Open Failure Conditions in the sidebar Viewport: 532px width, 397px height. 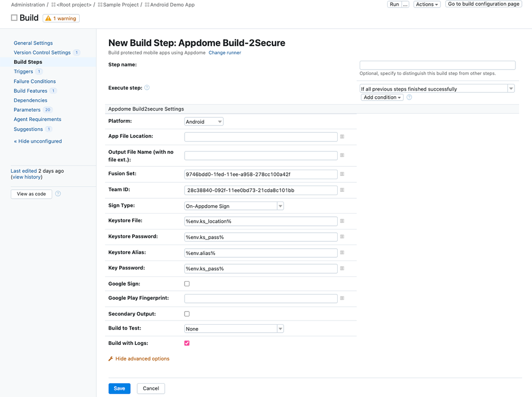click(x=35, y=81)
